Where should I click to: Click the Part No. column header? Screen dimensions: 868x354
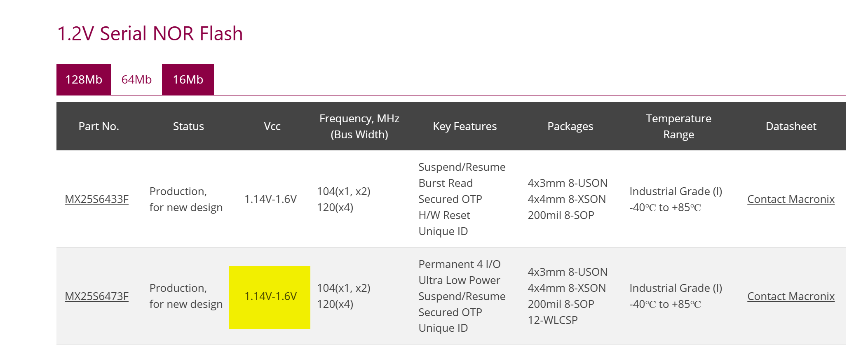(x=99, y=126)
